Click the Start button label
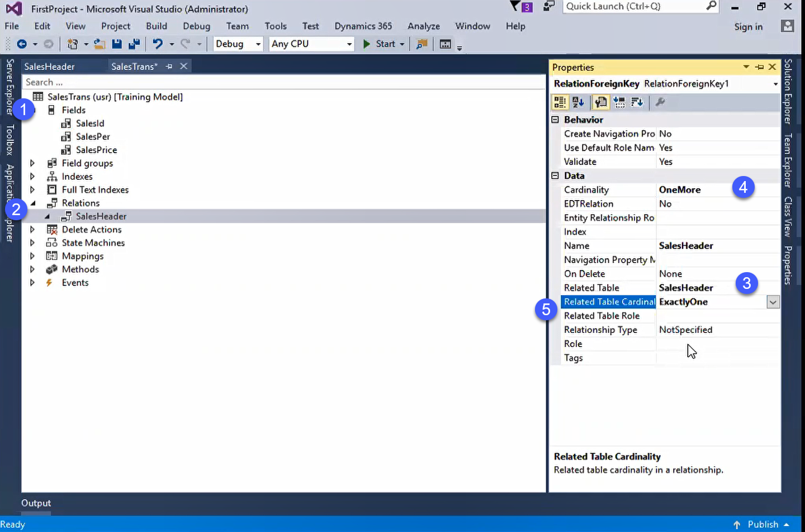Screen dimensions: 805x532 [x=385, y=44]
